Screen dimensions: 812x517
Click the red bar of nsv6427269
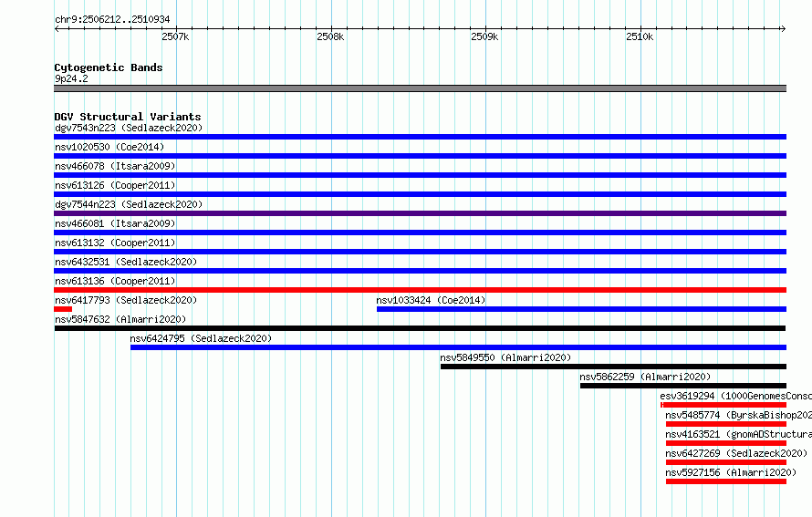tap(726, 462)
